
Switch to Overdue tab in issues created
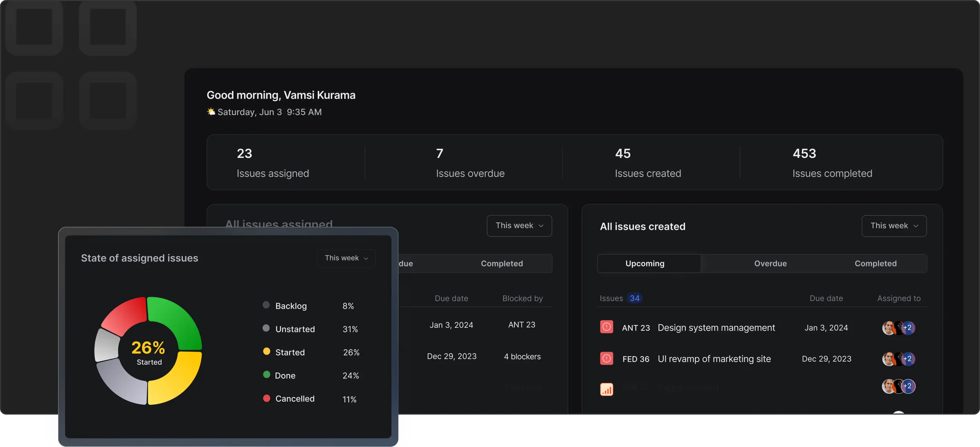click(x=770, y=263)
